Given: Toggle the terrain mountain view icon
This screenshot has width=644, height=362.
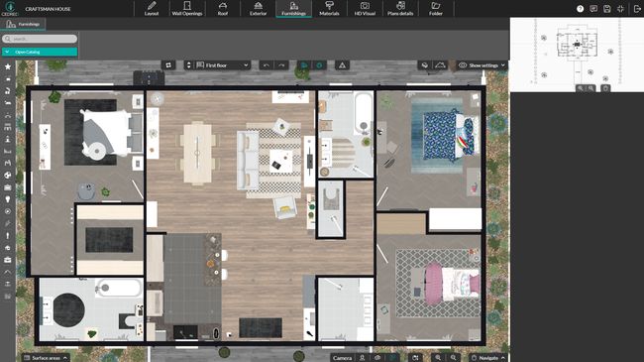Looking at the screenshot, I should tap(440, 65).
